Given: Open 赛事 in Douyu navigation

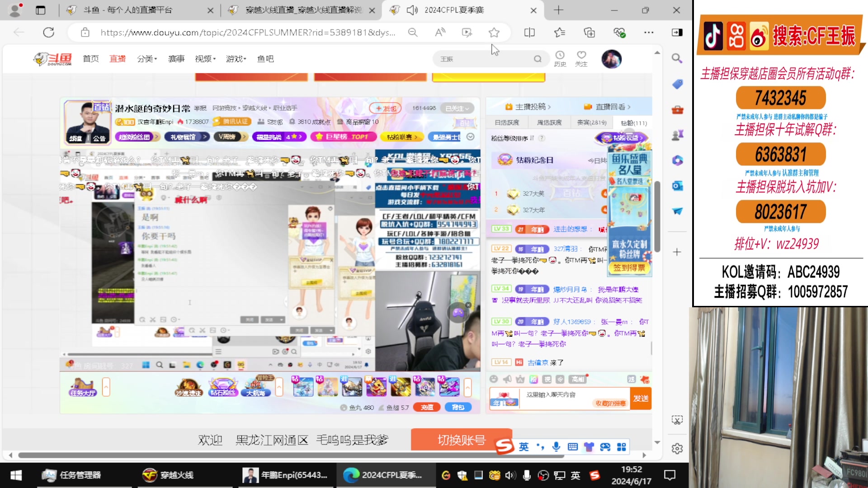Looking at the screenshot, I should click(x=176, y=59).
